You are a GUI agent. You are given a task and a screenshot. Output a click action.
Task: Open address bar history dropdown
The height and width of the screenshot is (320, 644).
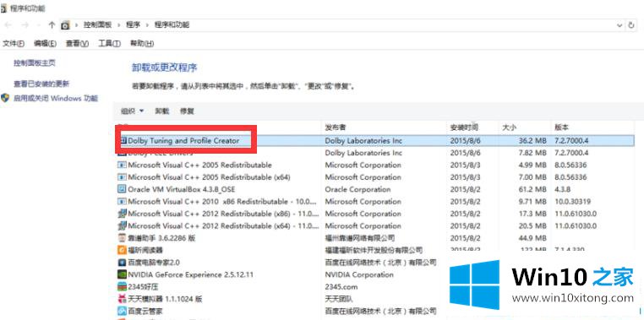pos(619,25)
